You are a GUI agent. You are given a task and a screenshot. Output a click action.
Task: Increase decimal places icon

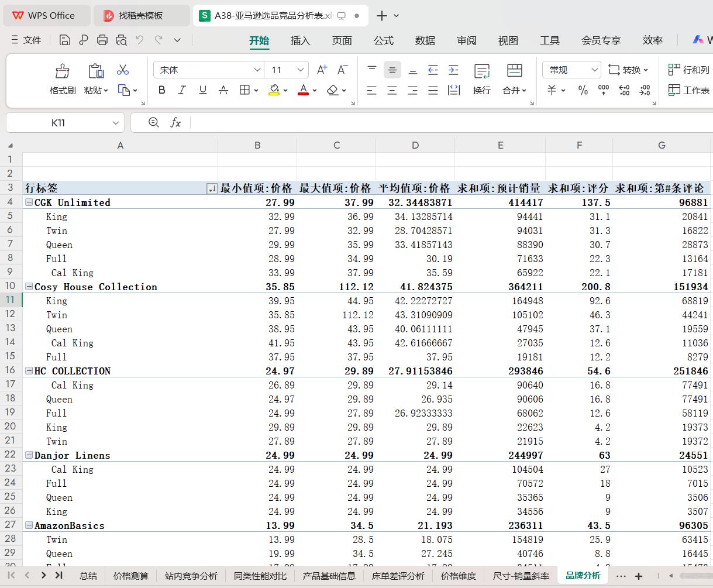click(x=624, y=90)
